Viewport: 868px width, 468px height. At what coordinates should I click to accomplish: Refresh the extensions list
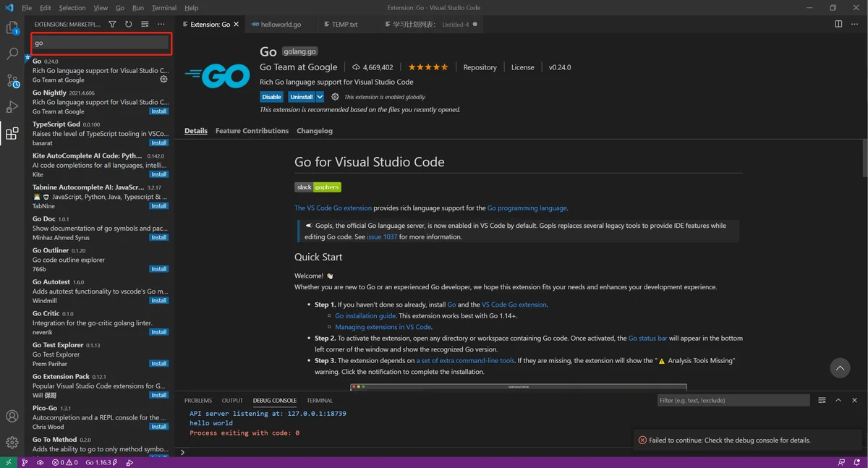[x=128, y=24]
